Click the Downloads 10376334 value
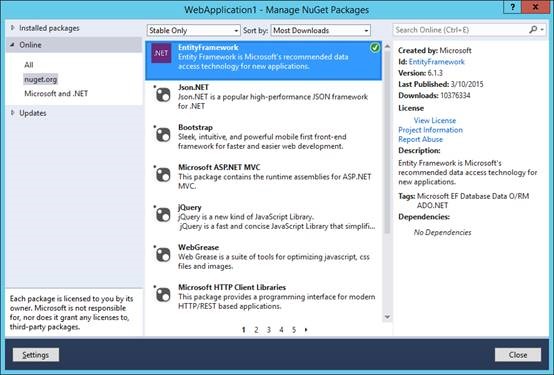 coord(455,95)
